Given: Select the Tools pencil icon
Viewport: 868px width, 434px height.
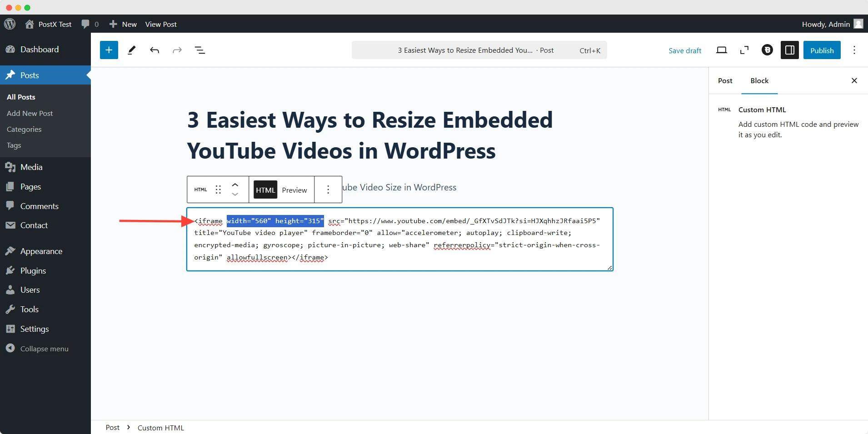Looking at the screenshot, I should 132,50.
